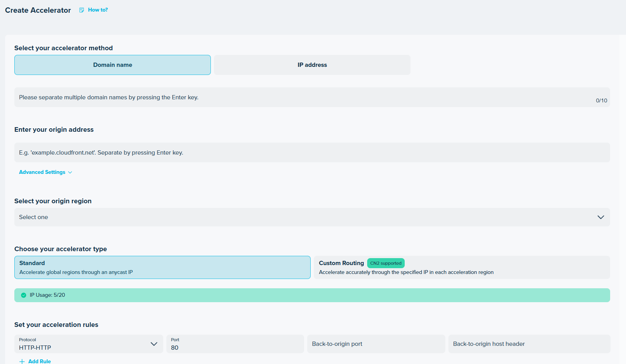
Task: Open the How to? help link
Action: [x=98, y=10]
